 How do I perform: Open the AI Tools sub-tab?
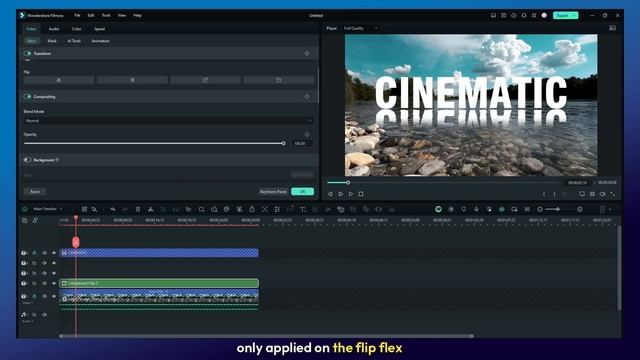[74, 41]
